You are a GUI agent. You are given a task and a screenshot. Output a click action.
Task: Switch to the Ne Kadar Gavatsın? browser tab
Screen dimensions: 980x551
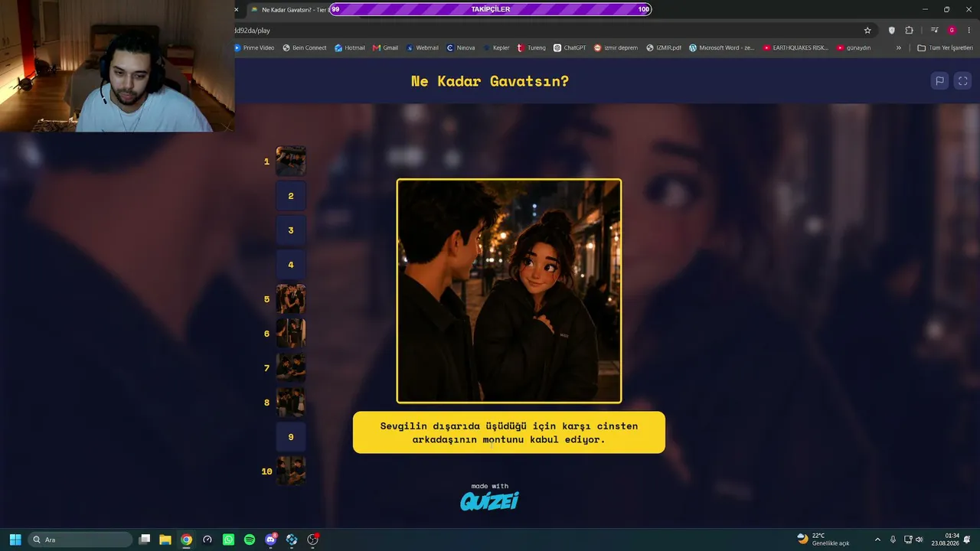(289, 9)
